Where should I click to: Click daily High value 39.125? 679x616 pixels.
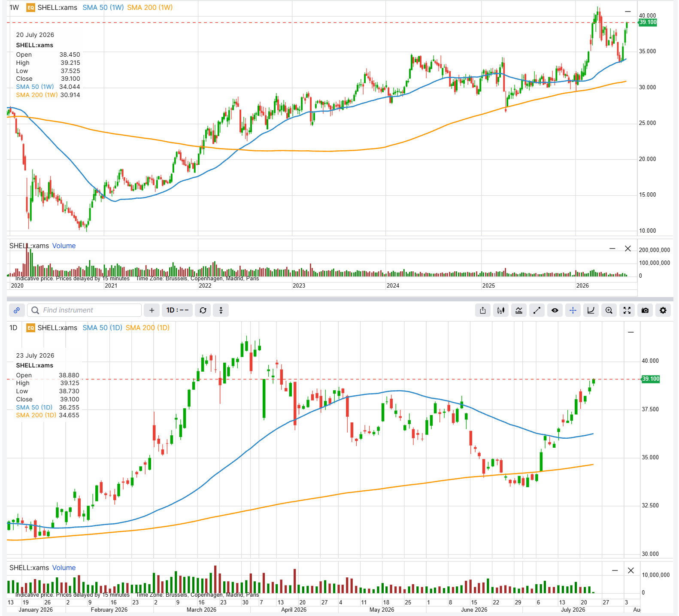70,383
